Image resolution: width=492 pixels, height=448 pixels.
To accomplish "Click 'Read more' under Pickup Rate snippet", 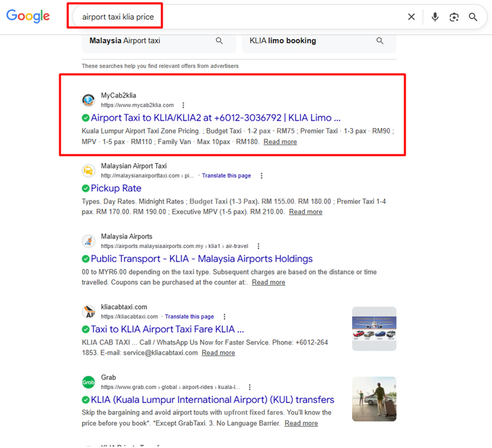I will click(306, 212).
